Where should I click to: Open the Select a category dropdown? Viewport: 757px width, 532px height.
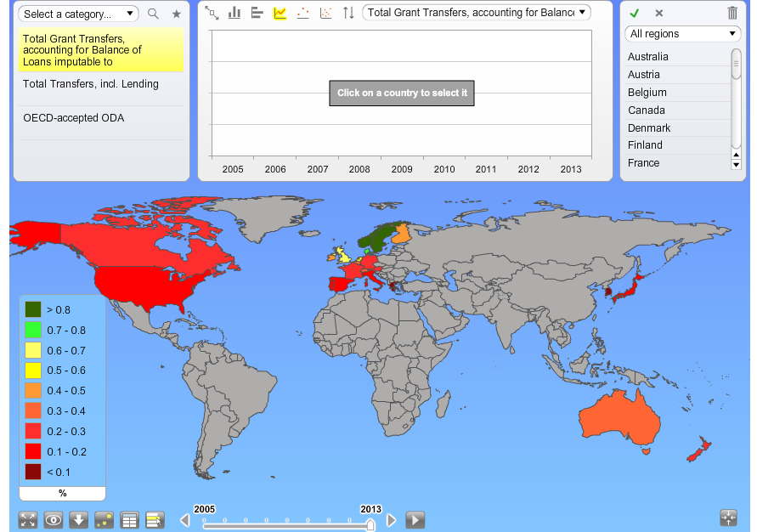click(x=78, y=14)
